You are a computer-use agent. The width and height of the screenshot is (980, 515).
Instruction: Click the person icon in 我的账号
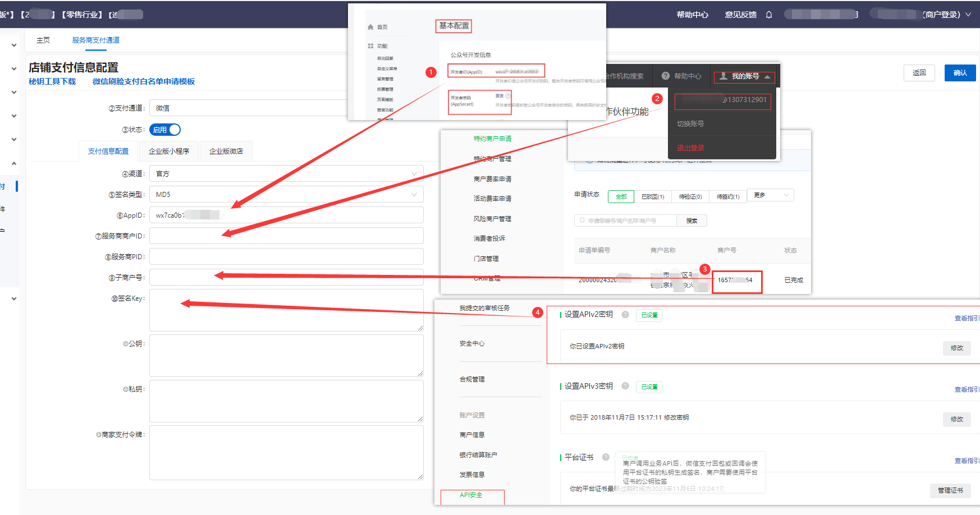(723, 76)
